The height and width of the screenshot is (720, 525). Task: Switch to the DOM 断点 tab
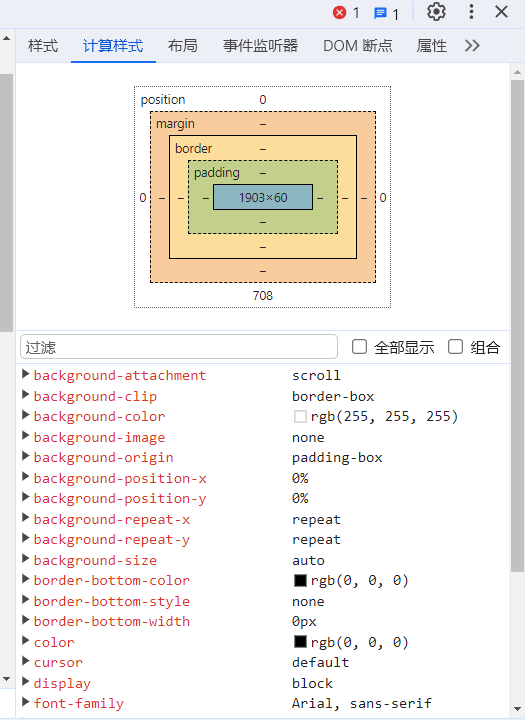(x=358, y=45)
